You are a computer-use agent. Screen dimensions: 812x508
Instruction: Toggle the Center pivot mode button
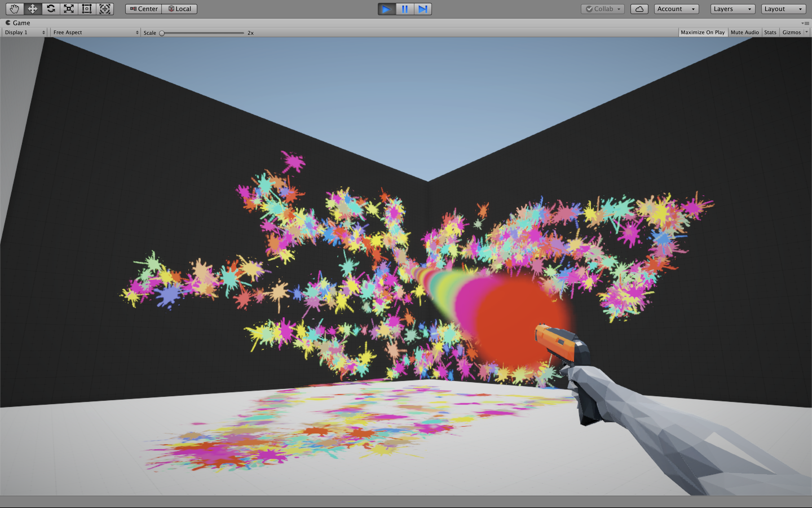click(144, 9)
